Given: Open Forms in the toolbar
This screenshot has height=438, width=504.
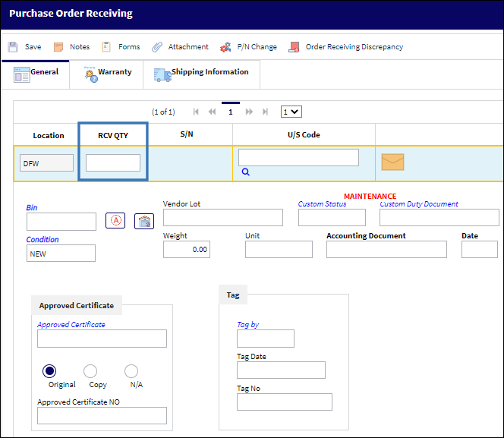Looking at the screenshot, I should pyautogui.click(x=129, y=47).
